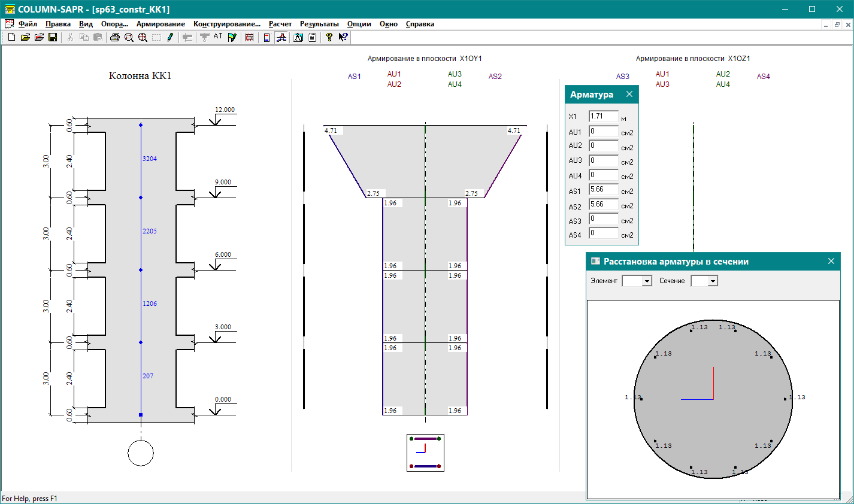Viewport: 854px width, 504px height.
Task: Close the Арматура panel
Action: click(x=629, y=94)
